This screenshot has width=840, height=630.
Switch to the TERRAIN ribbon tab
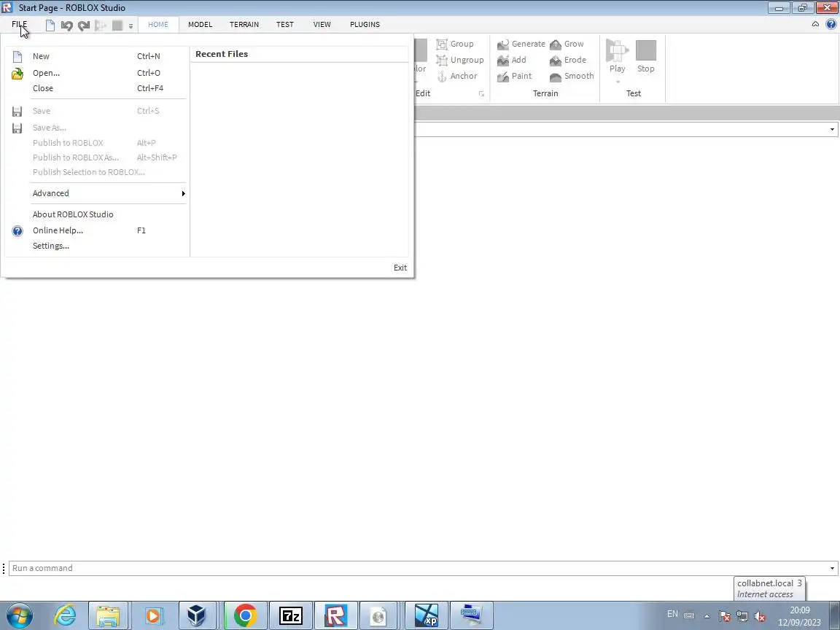(x=244, y=25)
